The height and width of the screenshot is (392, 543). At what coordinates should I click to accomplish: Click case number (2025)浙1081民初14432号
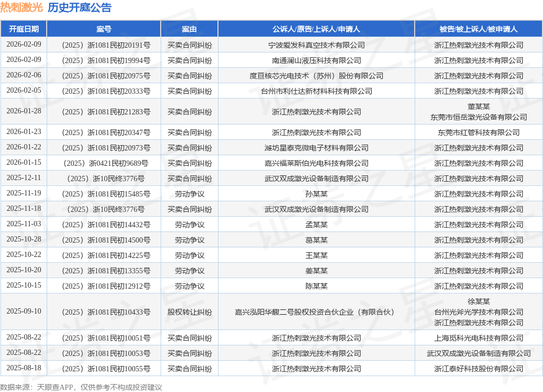(106, 225)
